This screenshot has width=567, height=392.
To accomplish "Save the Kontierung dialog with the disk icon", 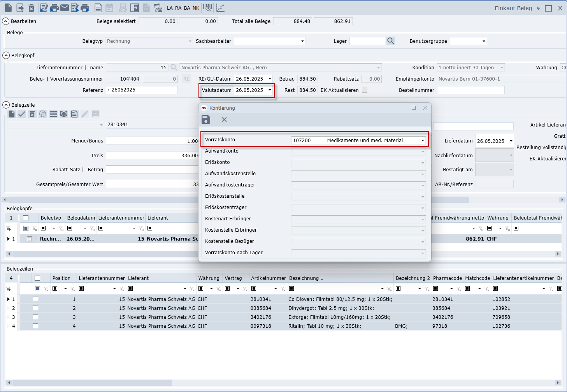I will (x=206, y=120).
